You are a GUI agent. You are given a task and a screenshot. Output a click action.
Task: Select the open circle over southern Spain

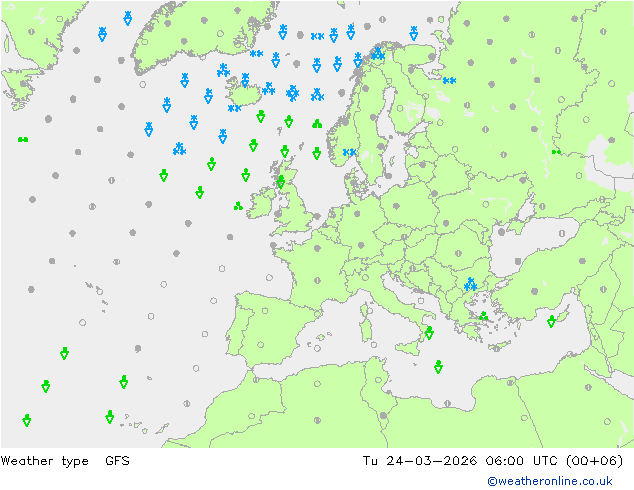coord(260,345)
